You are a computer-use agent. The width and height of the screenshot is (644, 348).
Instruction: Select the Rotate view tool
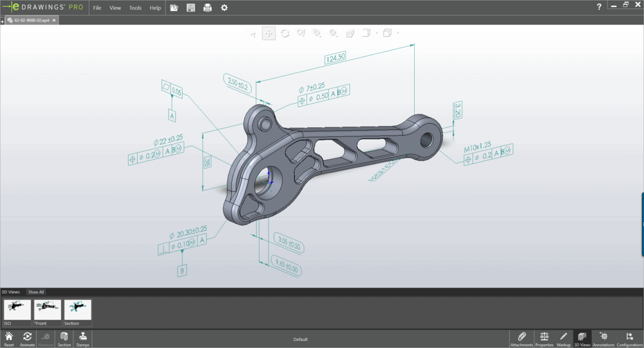285,33
